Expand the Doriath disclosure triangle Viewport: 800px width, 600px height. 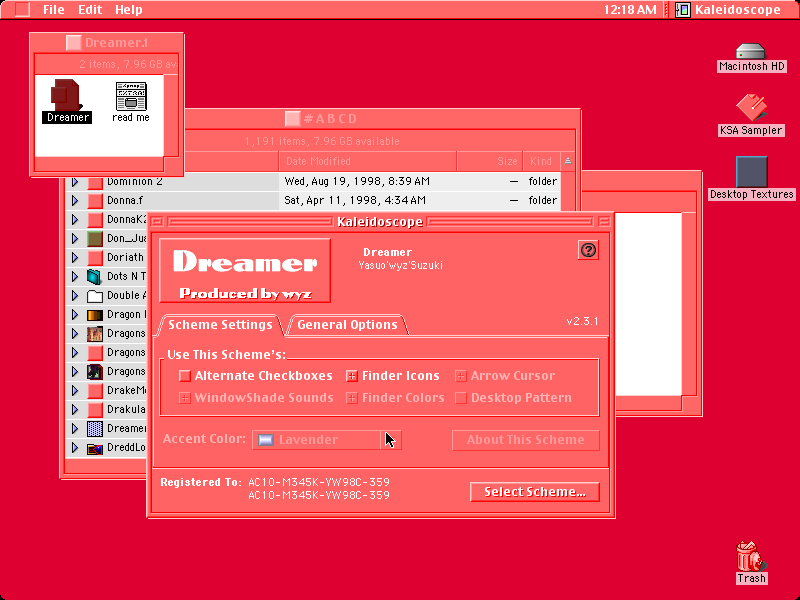74,258
